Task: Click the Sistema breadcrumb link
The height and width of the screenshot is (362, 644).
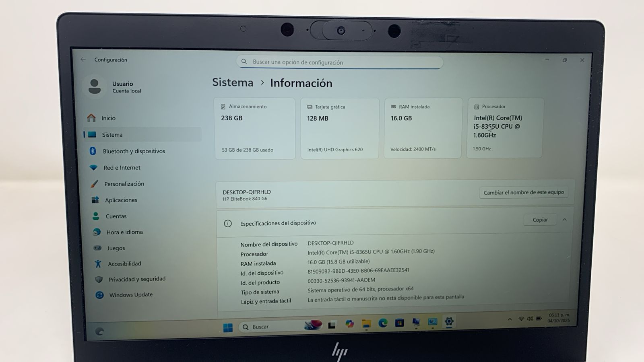Action: tap(232, 82)
